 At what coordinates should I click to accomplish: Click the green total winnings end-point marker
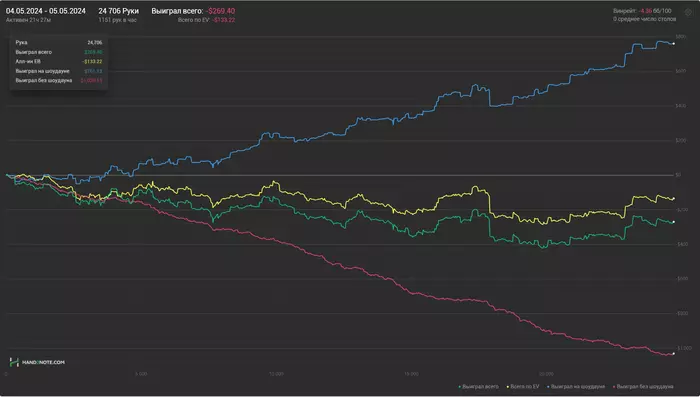coord(674,222)
